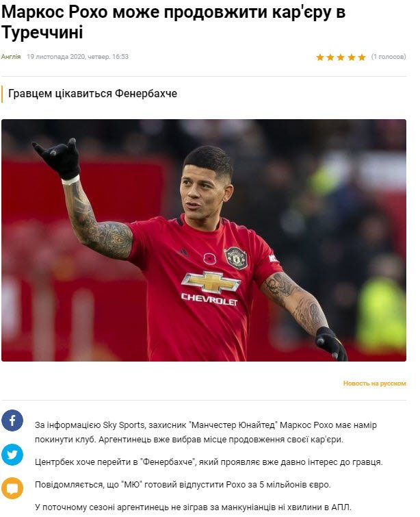Viewport: 420px width, 517px height.
Task: Open comments with orange chat icon
Action: click(12, 488)
